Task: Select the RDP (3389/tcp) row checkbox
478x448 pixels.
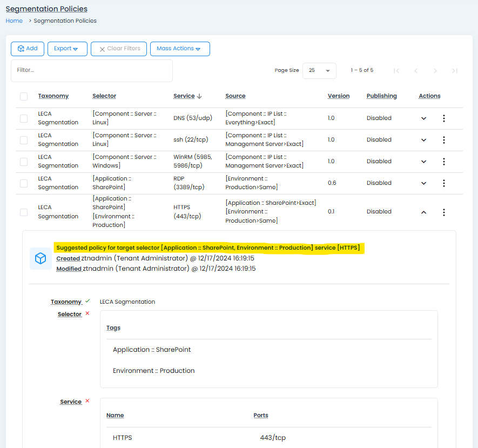Action: 24,183
